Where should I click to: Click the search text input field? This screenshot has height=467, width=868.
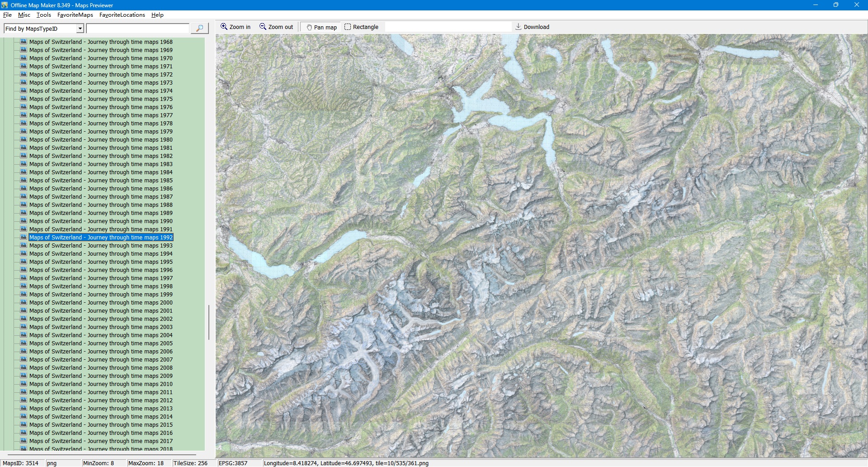point(137,29)
